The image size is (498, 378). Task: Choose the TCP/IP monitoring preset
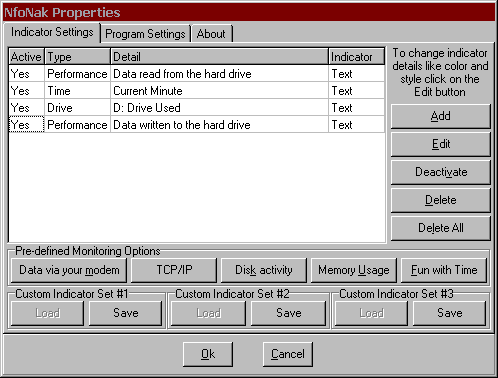pyautogui.click(x=174, y=270)
